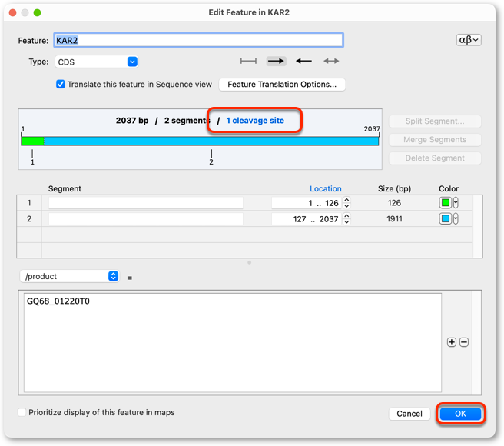Open color menu for segment 2
This screenshot has height=446, width=504.
click(x=456, y=219)
